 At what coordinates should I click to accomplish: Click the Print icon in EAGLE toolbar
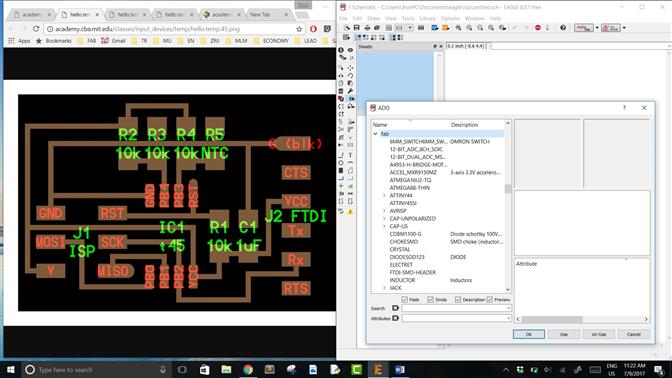(x=367, y=28)
